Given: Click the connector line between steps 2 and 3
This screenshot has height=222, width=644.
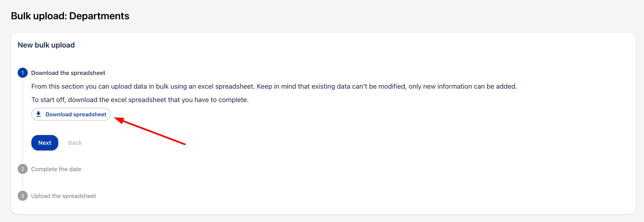Looking at the screenshot, I should click(23, 182).
